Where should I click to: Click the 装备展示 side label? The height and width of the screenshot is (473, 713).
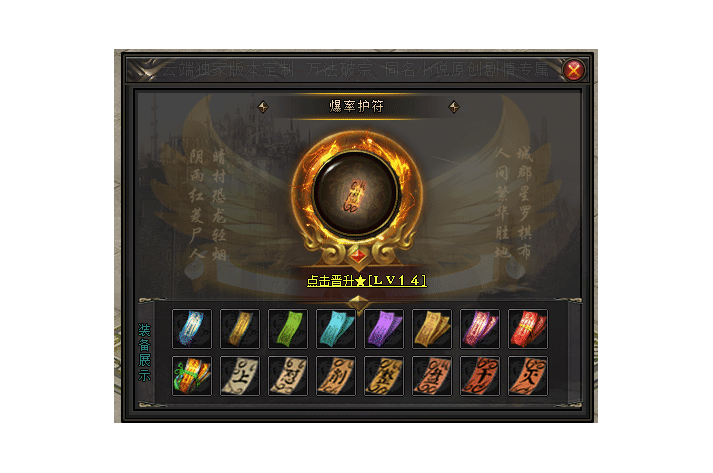(144, 352)
